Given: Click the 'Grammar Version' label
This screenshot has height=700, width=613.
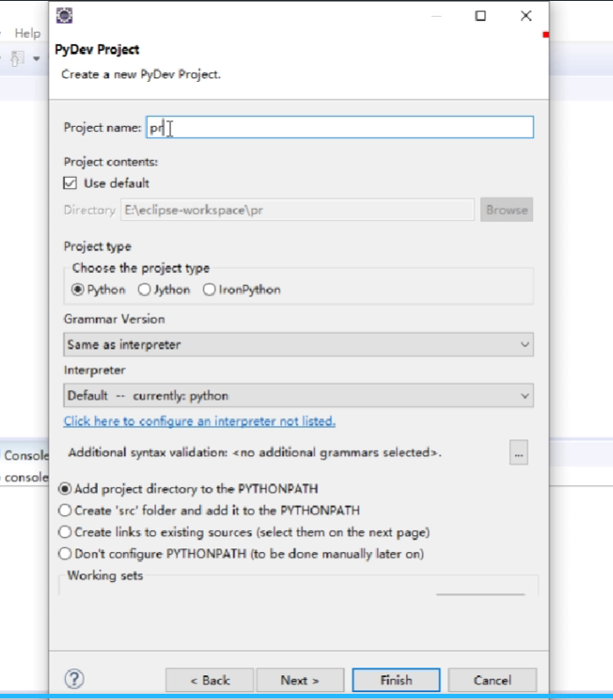Looking at the screenshot, I should pos(114,320).
